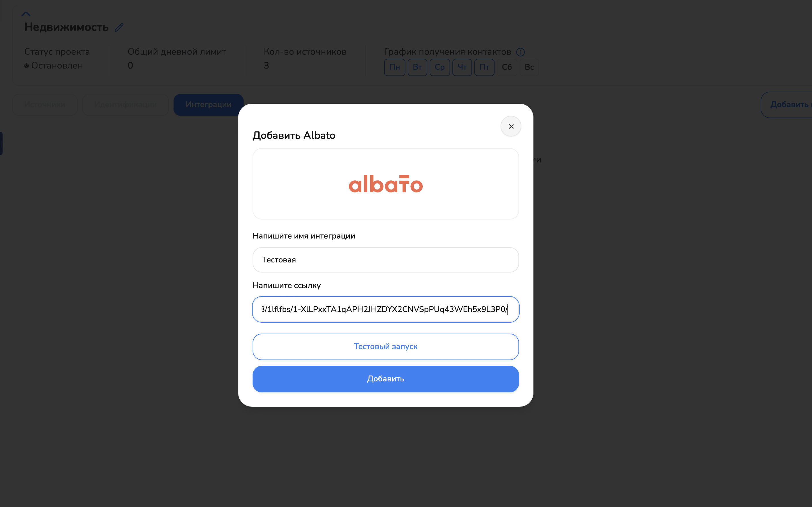Toggle Monday (Пн) in the contact schedule
The height and width of the screenshot is (507, 812).
tap(394, 67)
